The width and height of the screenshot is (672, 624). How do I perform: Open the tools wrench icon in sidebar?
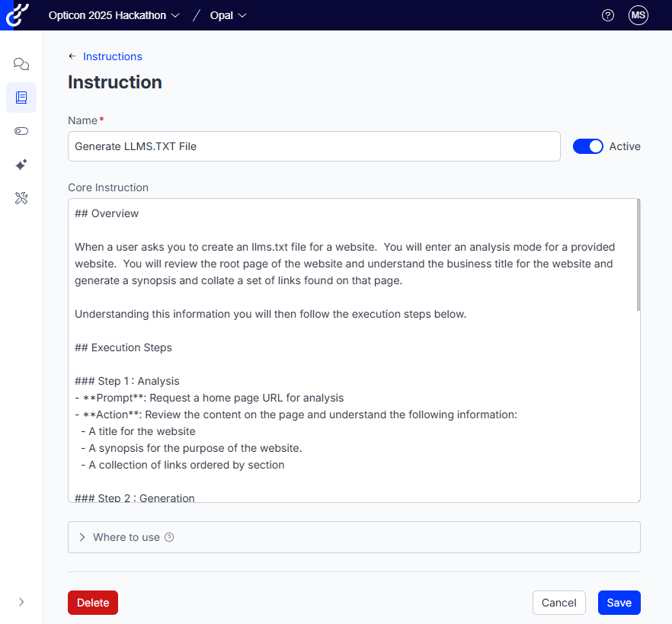[21, 198]
